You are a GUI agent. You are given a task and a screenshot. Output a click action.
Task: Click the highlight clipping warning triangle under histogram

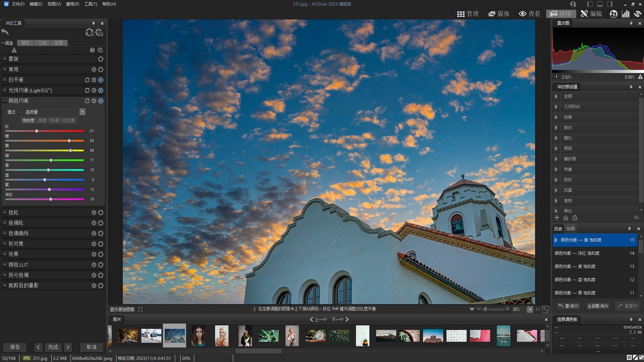[x=640, y=77]
